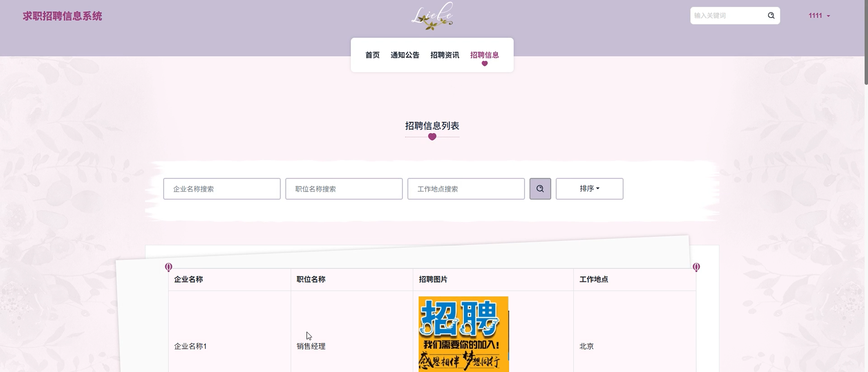Expand the 排序 sort dropdown

[x=589, y=189]
